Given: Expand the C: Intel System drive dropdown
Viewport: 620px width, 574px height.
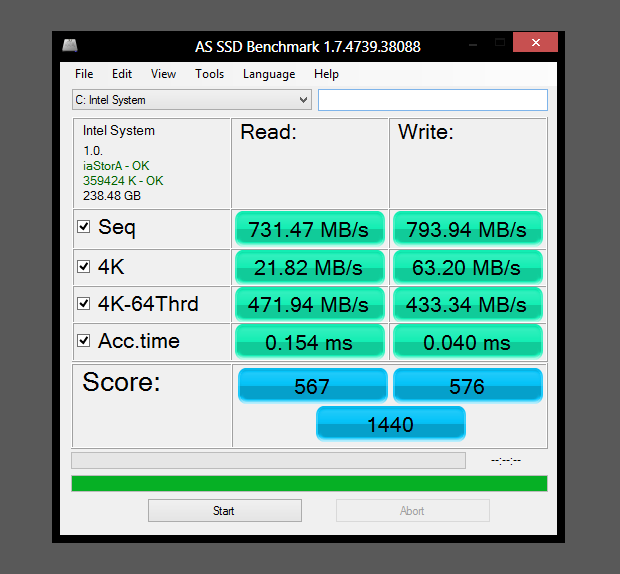Looking at the screenshot, I should 192,100.
